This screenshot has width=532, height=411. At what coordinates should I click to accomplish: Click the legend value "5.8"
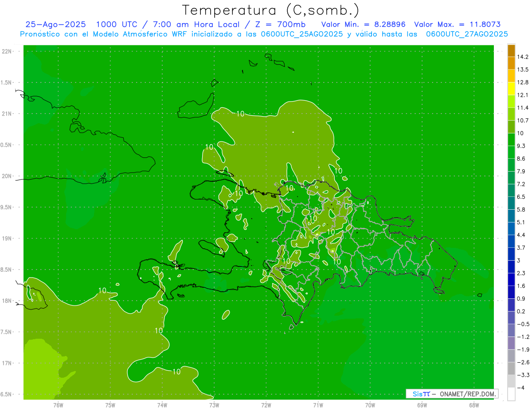point(521,209)
